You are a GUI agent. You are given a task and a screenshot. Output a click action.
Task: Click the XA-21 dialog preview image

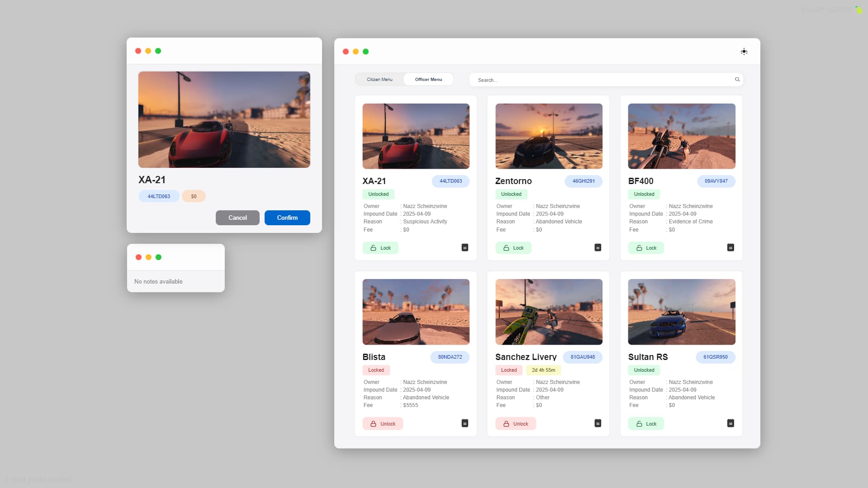(x=224, y=120)
